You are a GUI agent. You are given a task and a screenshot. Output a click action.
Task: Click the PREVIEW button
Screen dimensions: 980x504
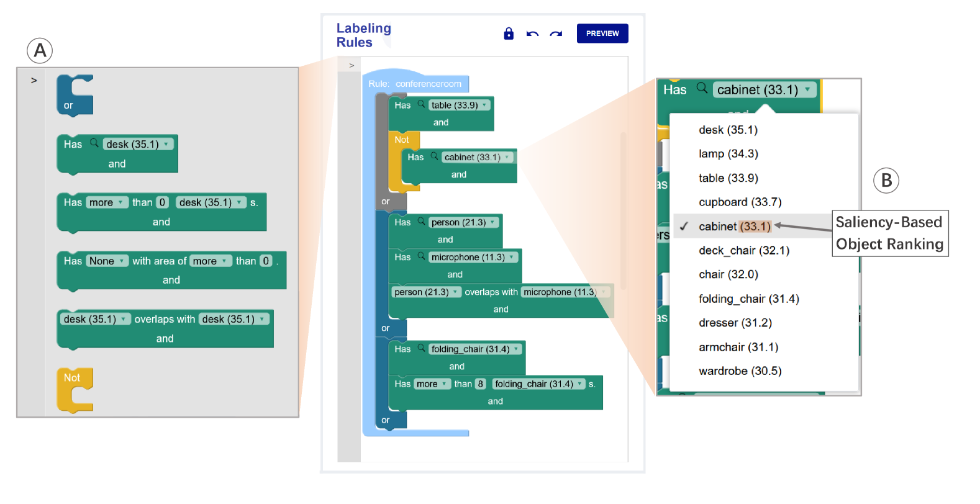pyautogui.click(x=602, y=34)
